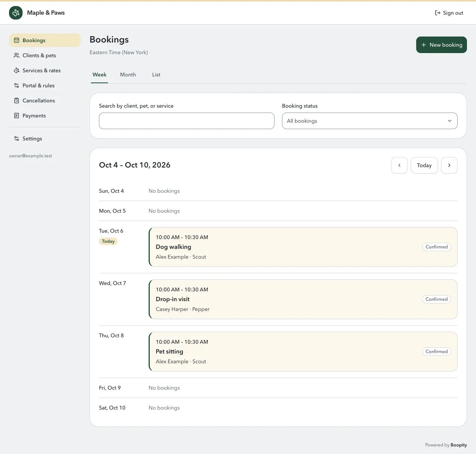Click the Services & rates paw icon
This screenshot has width=476, height=454.
17,70
